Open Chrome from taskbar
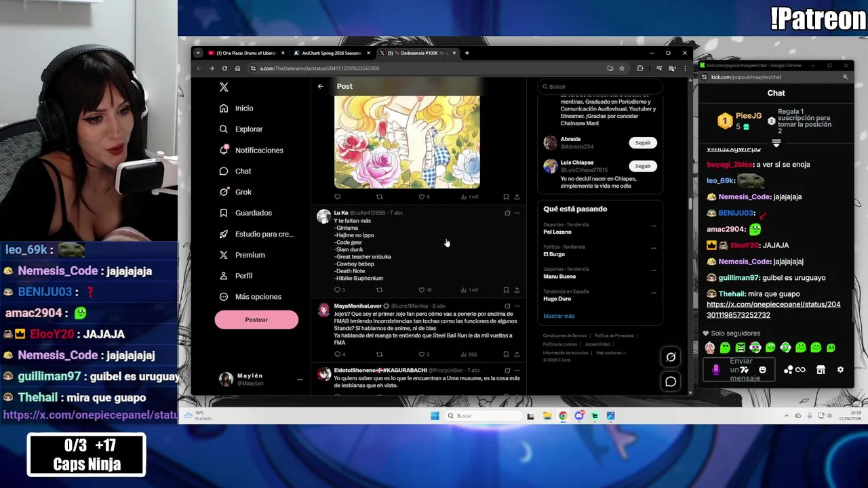This screenshot has width=868, height=488. point(563,416)
